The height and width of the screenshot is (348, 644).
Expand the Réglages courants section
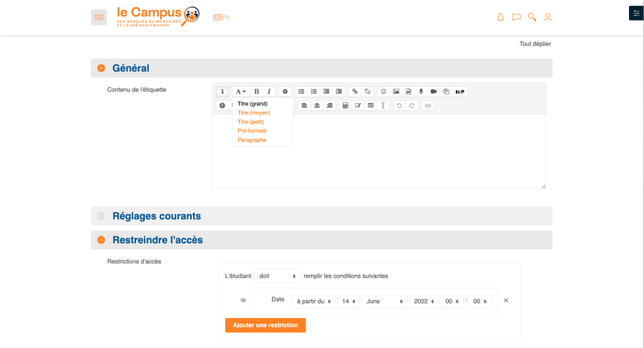(101, 216)
